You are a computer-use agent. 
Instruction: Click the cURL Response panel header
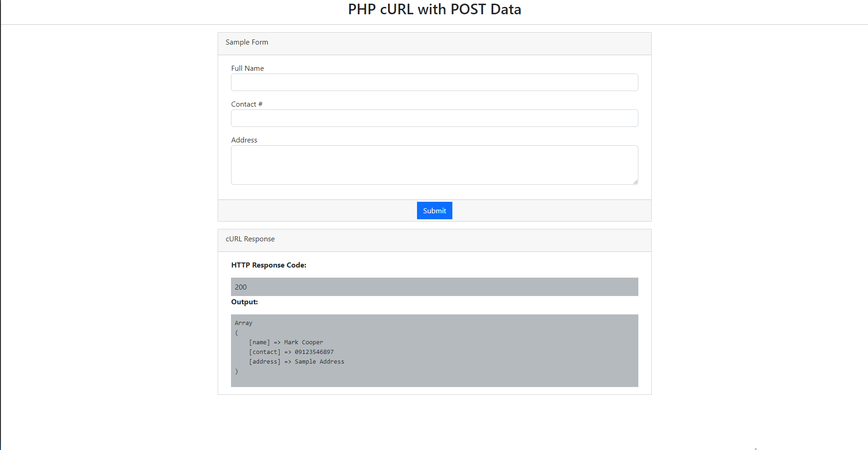[250, 239]
